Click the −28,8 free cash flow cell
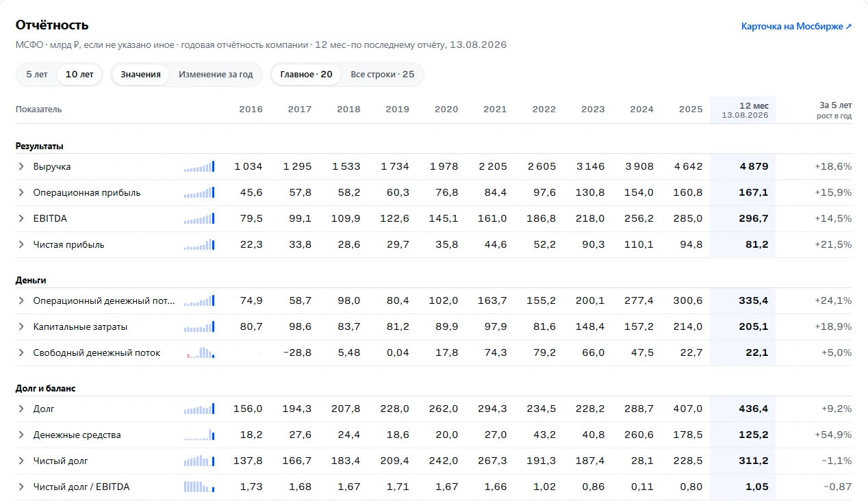This screenshot has width=868, height=501. 298,352
